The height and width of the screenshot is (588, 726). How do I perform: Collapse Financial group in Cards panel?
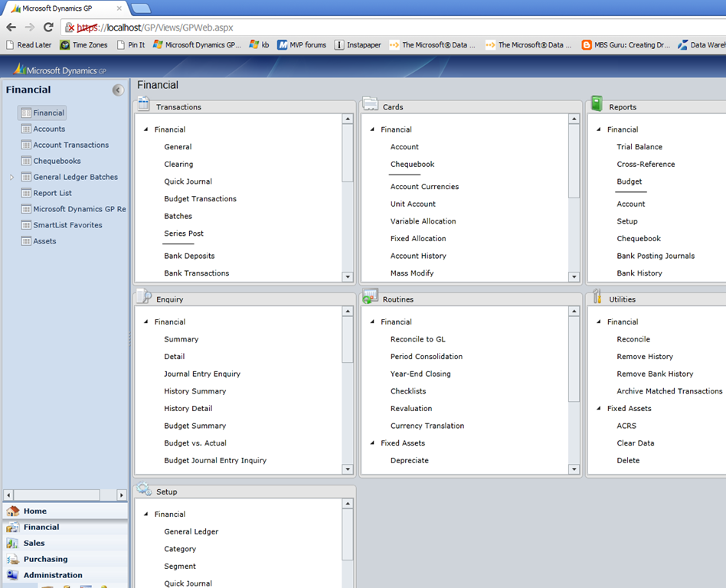click(372, 129)
